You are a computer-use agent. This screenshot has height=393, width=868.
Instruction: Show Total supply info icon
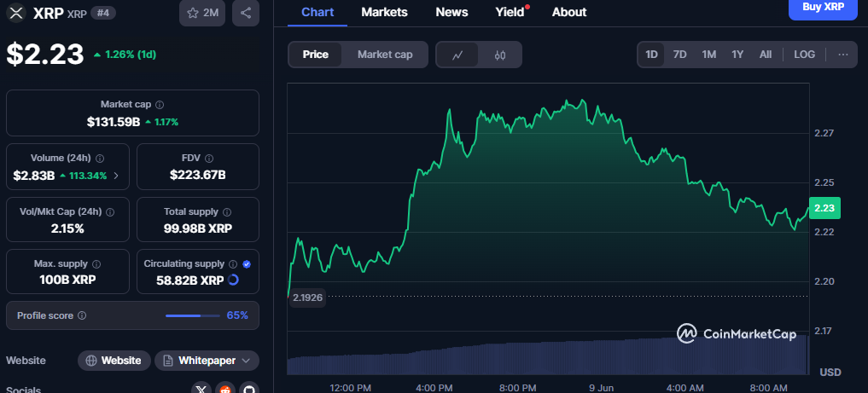tap(227, 211)
